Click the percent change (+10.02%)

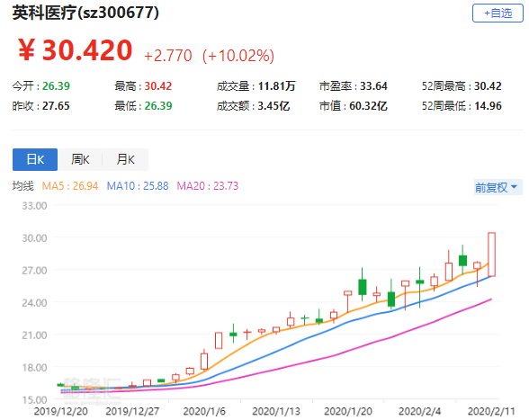(238, 56)
